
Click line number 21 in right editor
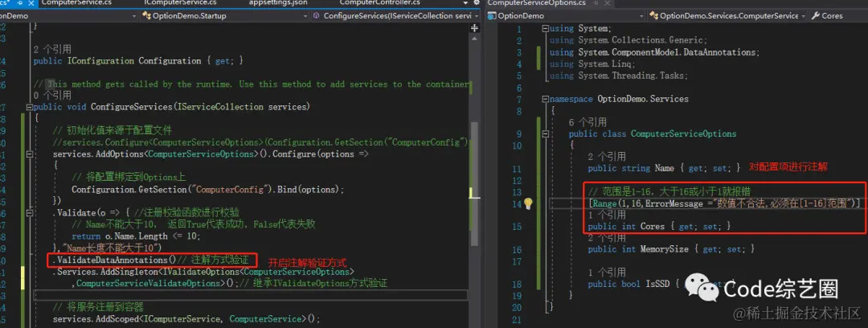click(x=517, y=319)
